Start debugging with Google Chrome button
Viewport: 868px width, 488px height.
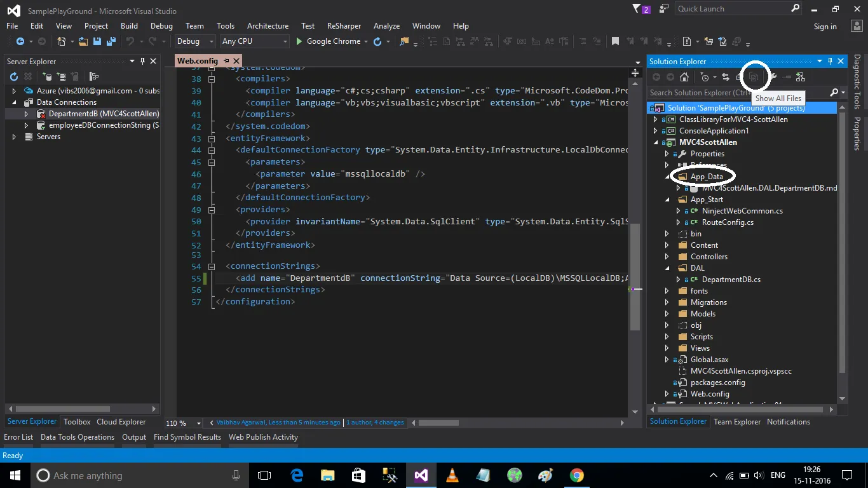tap(328, 41)
